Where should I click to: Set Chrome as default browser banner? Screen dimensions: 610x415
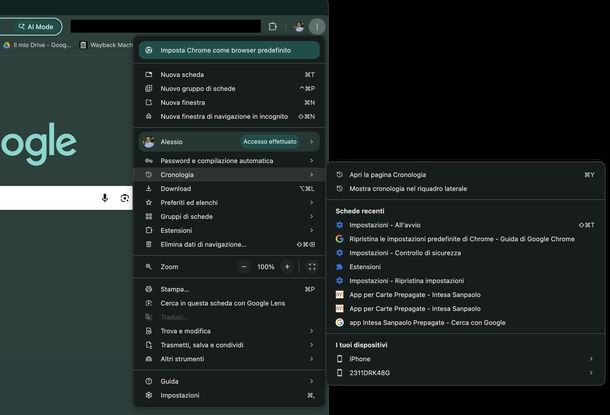229,50
